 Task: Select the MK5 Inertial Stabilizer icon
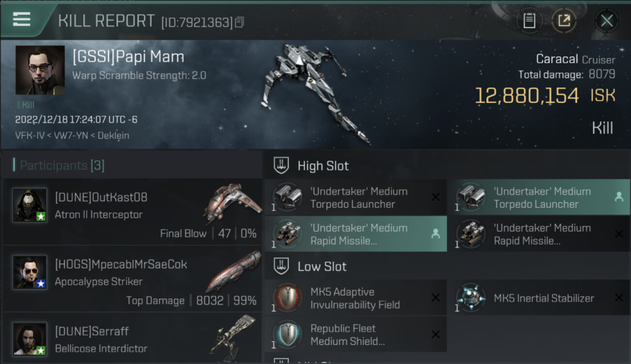tap(471, 298)
